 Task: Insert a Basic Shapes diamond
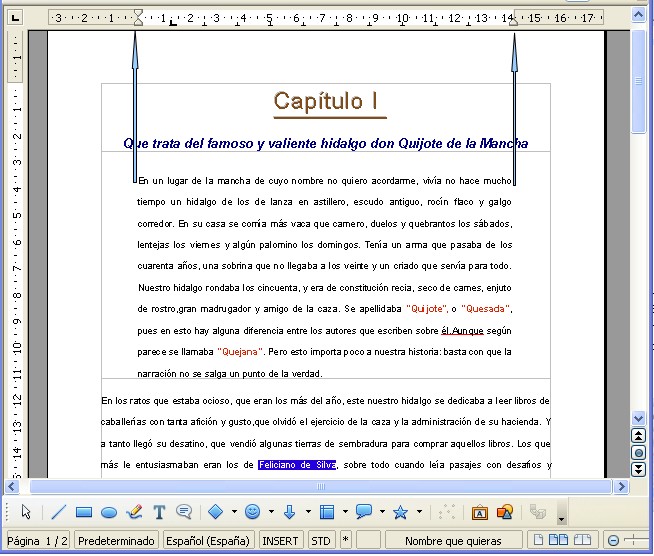click(216, 512)
